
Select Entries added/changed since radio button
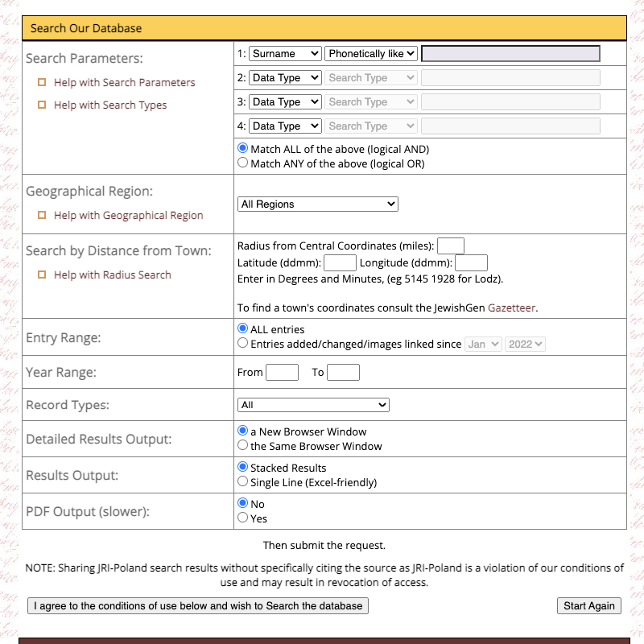[x=243, y=343]
